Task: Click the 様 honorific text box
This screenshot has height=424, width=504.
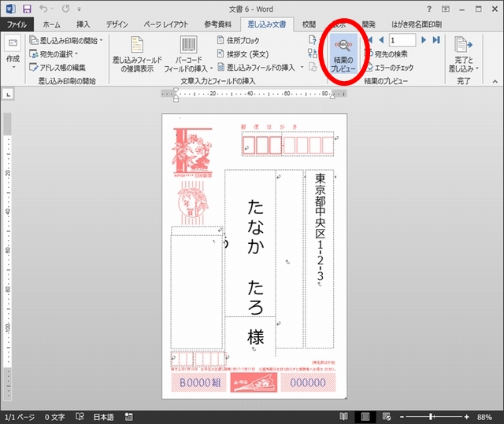Action: tap(255, 337)
